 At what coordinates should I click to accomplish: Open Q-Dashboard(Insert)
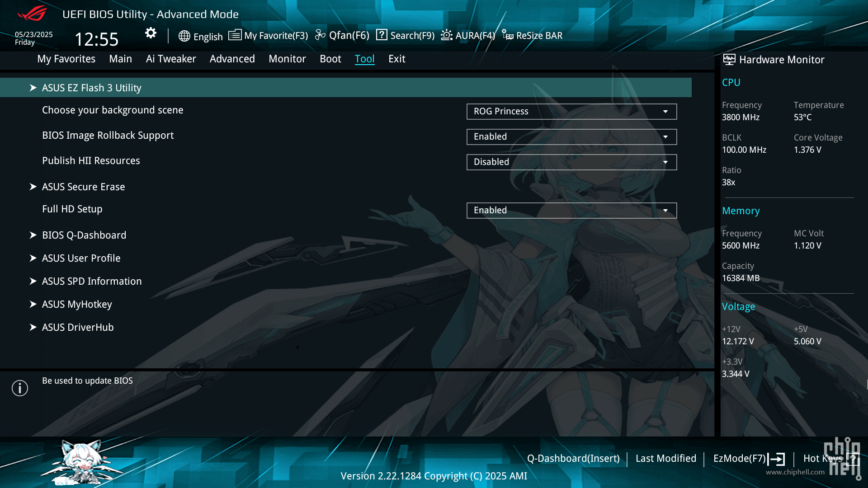[573, 458]
